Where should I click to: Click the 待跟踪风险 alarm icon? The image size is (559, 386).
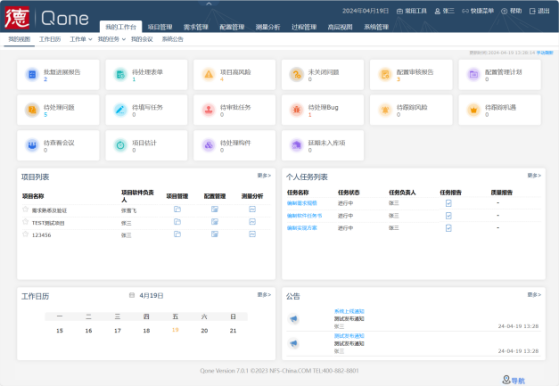pyautogui.click(x=385, y=110)
